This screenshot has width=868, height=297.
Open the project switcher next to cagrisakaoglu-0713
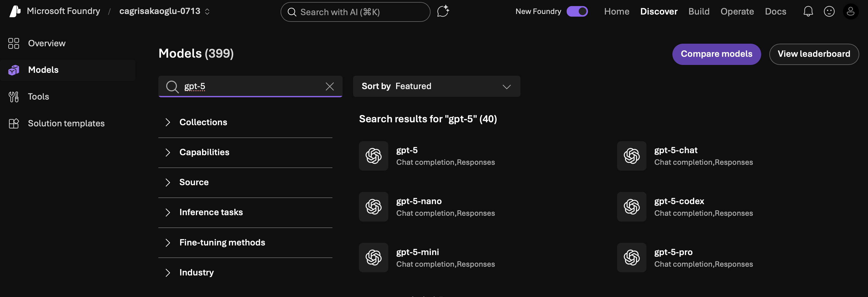tap(207, 11)
